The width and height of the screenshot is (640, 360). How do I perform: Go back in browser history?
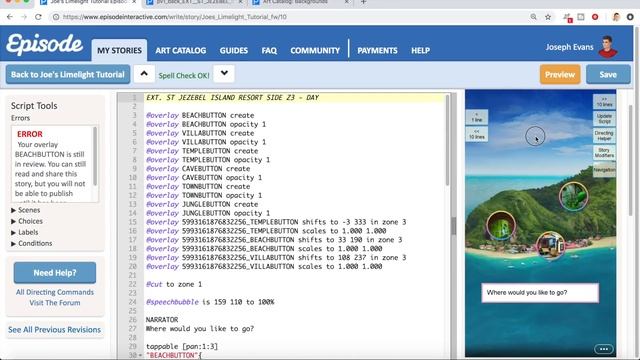pos(10,17)
